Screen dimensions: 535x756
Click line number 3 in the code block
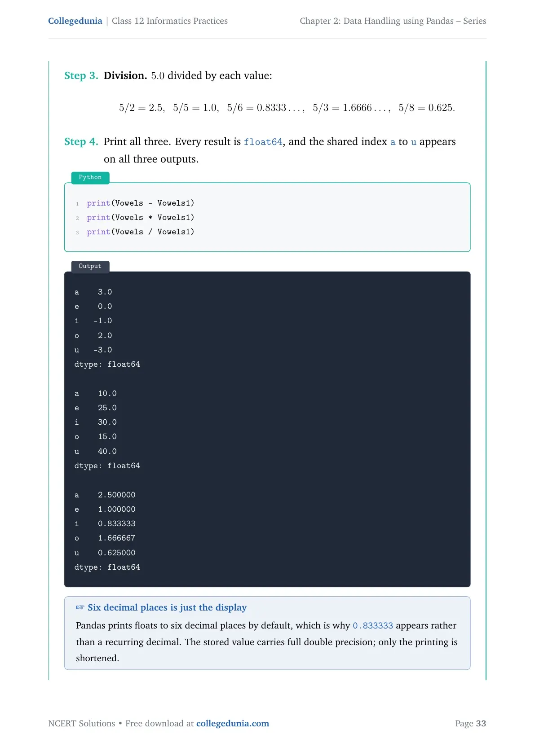(x=77, y=233)
